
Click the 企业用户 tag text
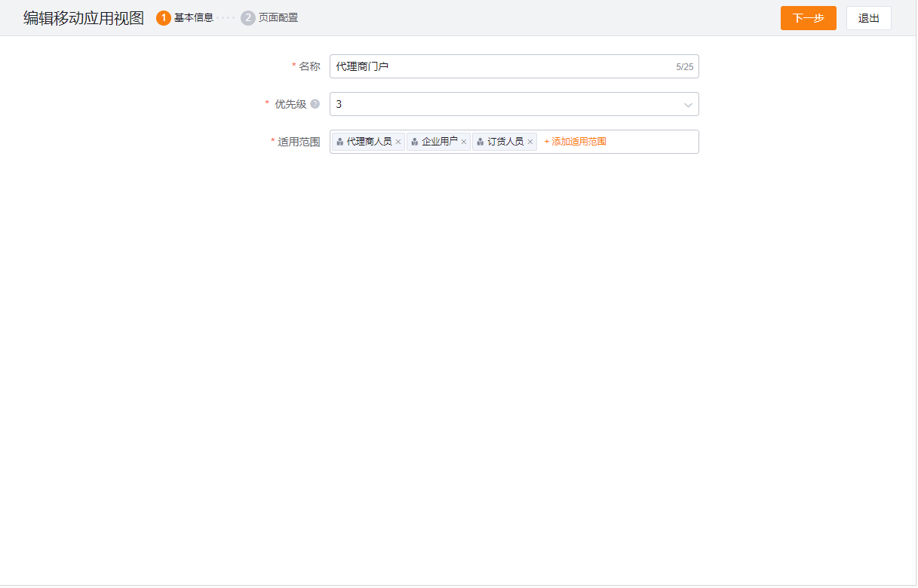(x=440, y=141)
